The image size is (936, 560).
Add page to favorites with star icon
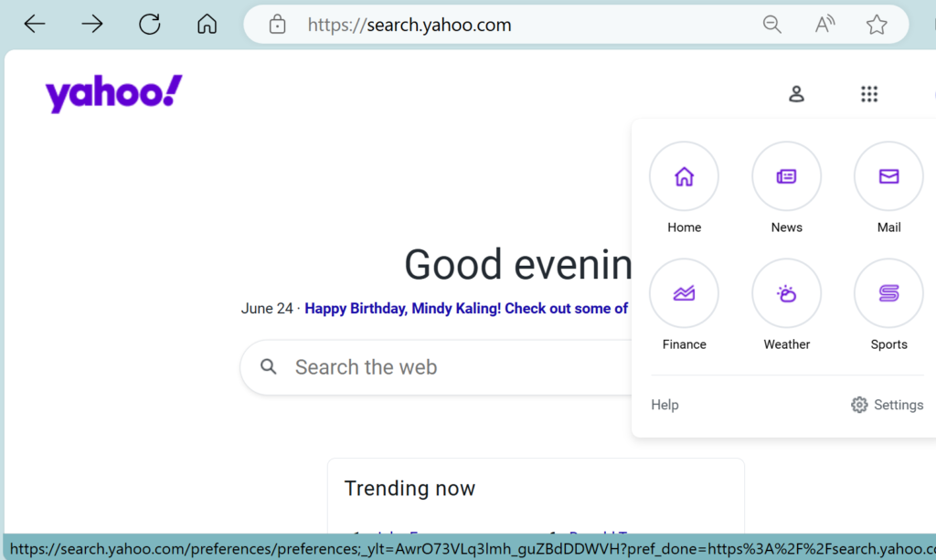(877, 25)
